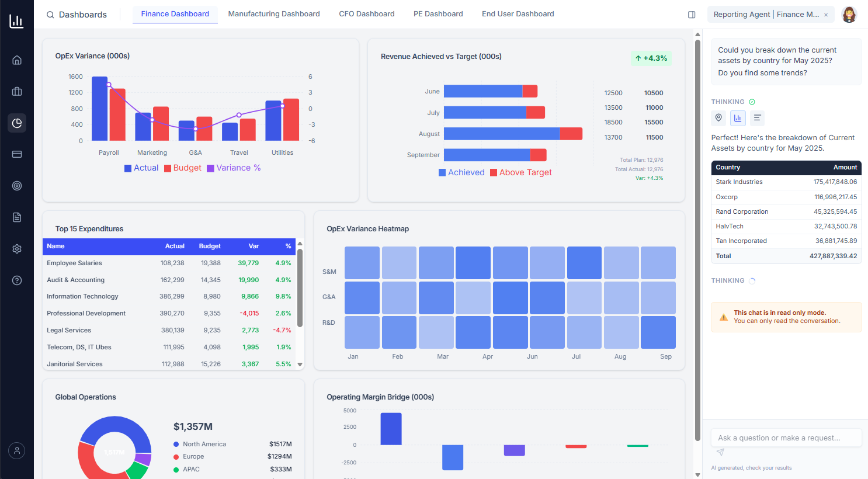868x479 pixels.
Task: Open the target goals icon in sidebar
Action: [17, 186]
